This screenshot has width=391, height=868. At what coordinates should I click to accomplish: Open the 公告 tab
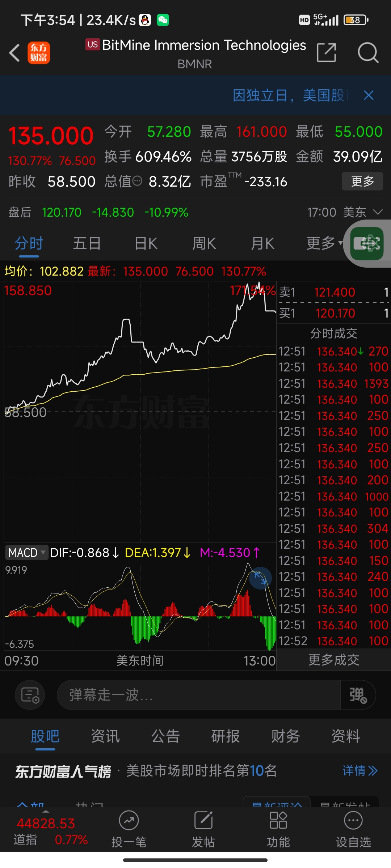click(165, 736)
